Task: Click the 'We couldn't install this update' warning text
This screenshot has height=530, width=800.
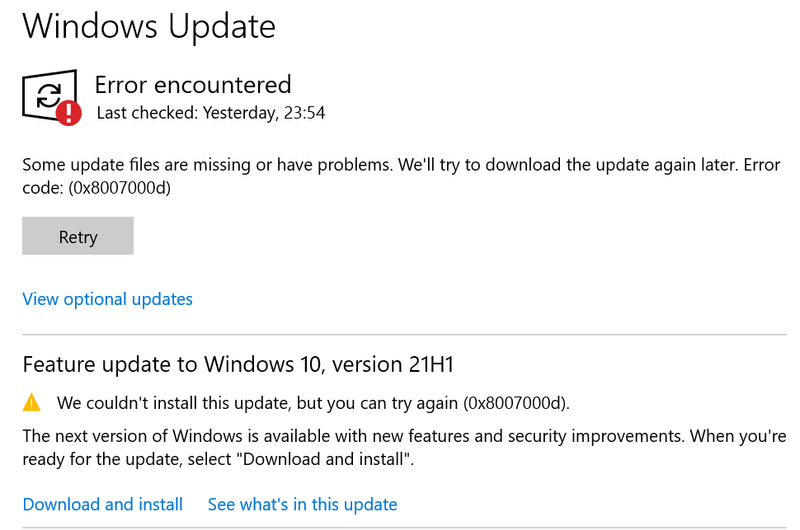Action: [258, 403]
